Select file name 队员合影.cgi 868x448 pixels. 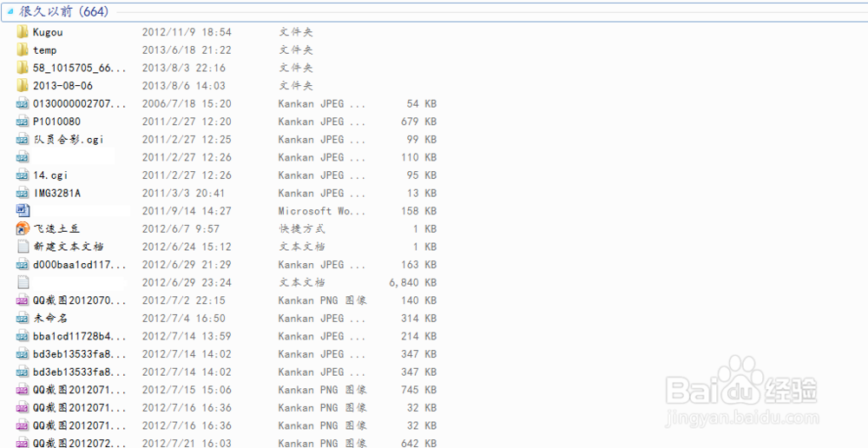click(x=69, y=140)
